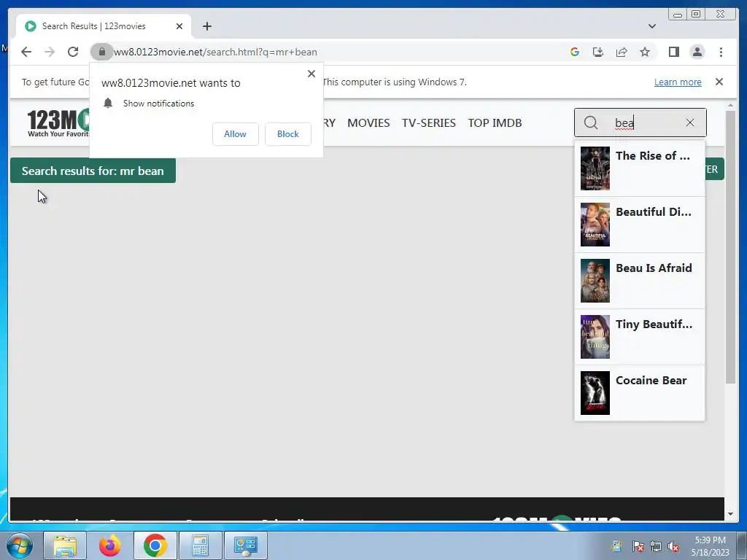Bookmark this page with star icon
The height and width of the screenshot is (560, 747).
[x=645, y=52]
